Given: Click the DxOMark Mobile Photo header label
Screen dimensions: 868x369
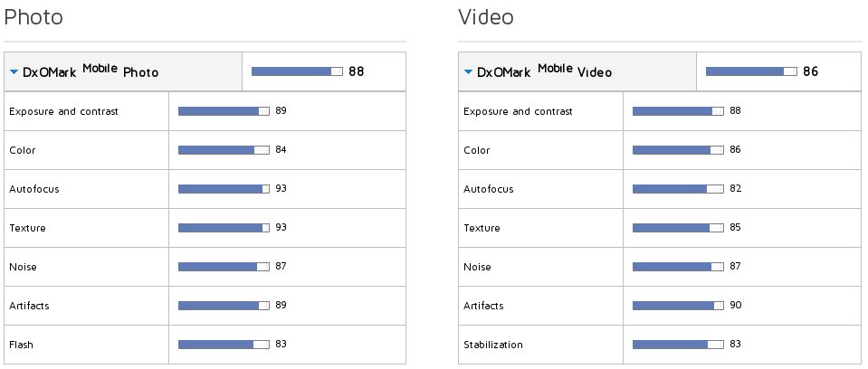Looking at the screenshot, I should coord(91,71).
